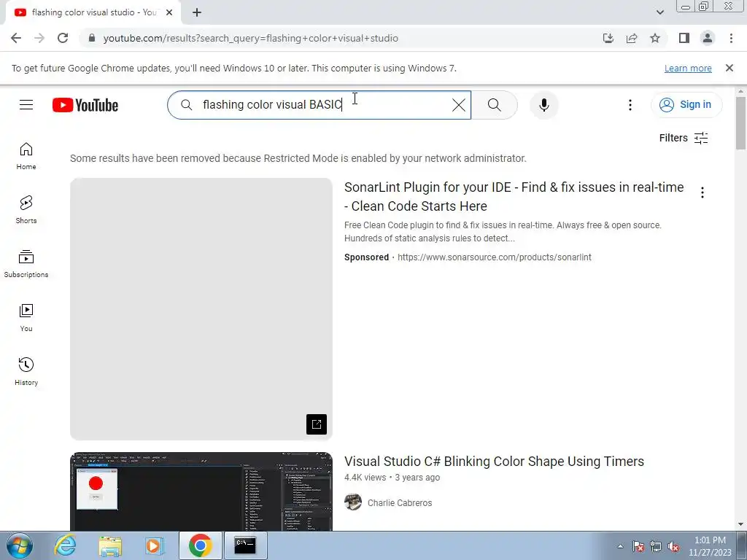Open the SonarLint sponsored ad title
This screenshot has height=560, width=747.
point(514,197)
